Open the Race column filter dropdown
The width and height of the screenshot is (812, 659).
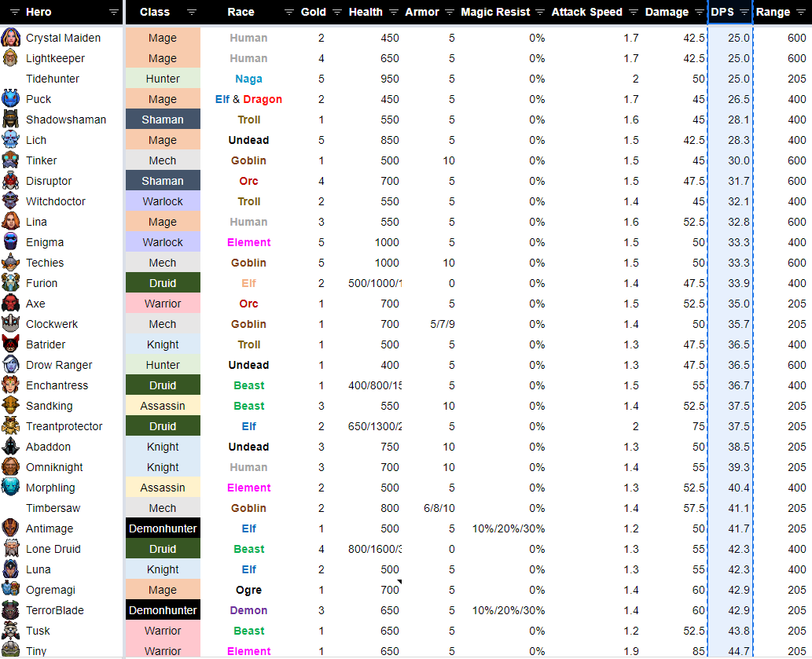point(289,12)
